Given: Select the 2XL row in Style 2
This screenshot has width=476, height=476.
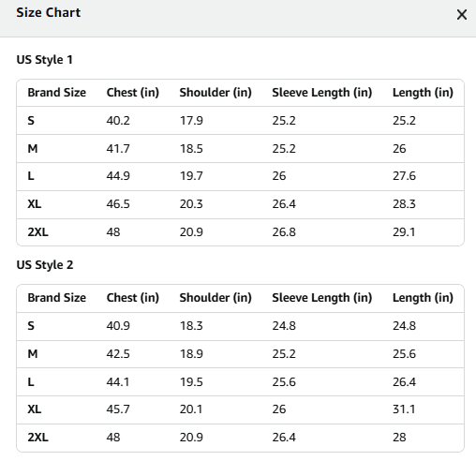Looking at the screenshot, I should [240, 438].
